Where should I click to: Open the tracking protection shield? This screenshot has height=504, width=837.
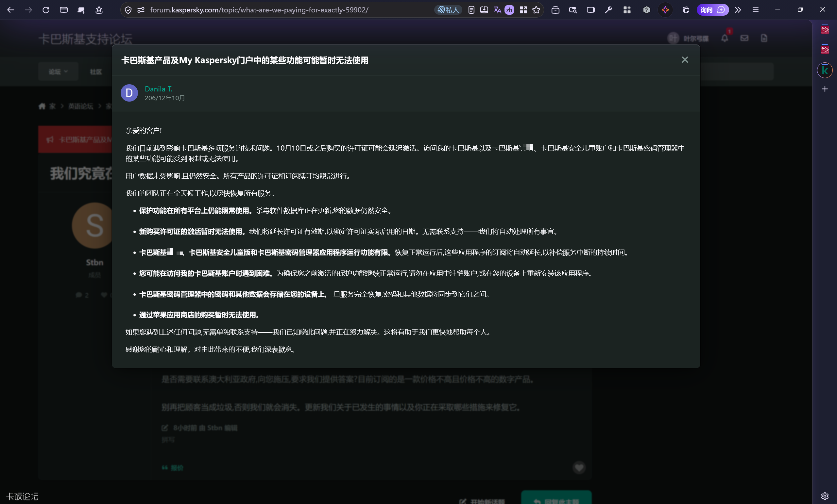[x=128, y=10]
